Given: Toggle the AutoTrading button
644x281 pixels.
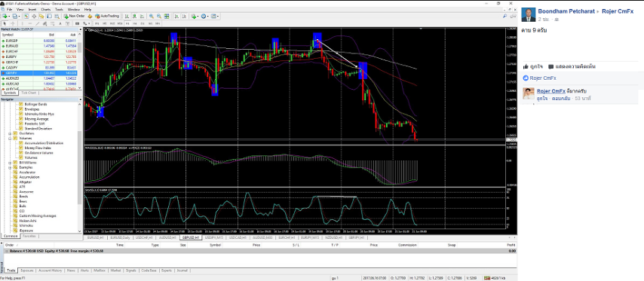Looking at the screenshot, I should point(107,16).
